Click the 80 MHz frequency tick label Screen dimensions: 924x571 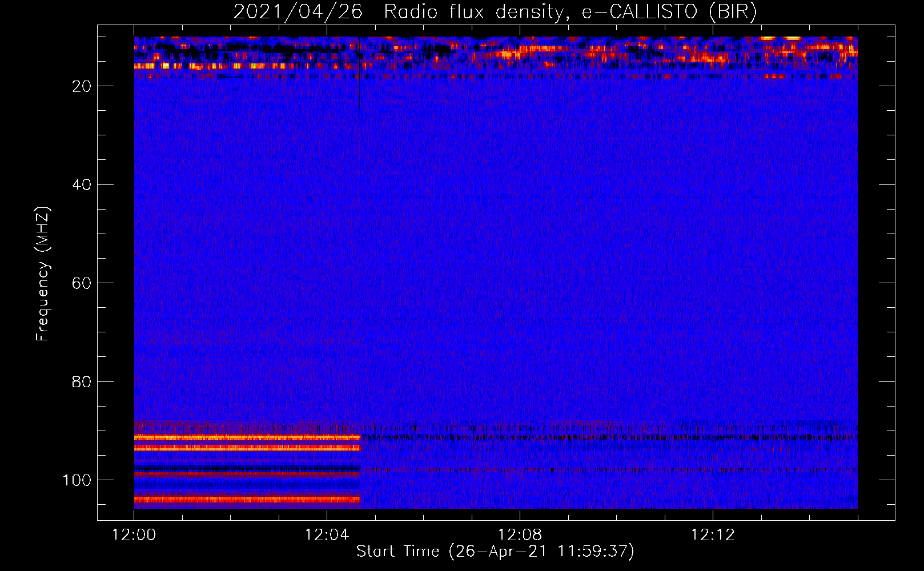click(x=82, y=381)
